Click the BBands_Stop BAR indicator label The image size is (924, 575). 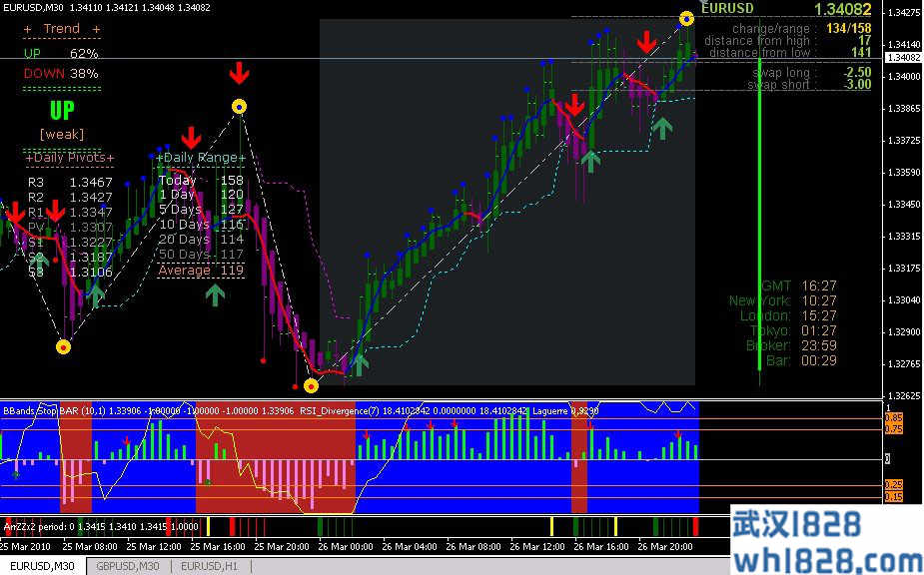[40, 410]
